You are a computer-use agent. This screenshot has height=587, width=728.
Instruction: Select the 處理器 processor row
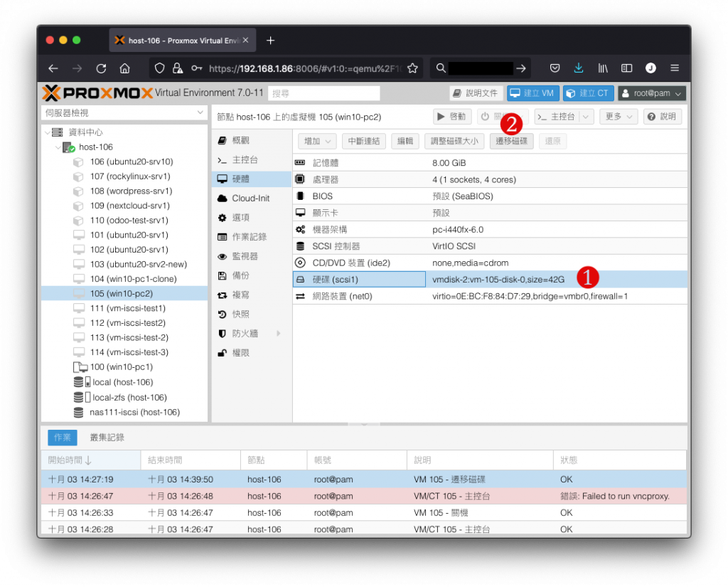click(x=490, y=179)
